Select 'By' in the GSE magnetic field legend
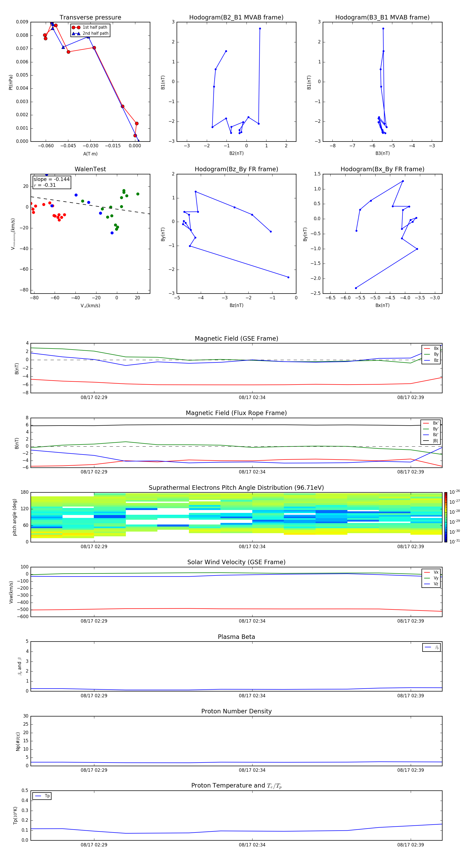 coord(431,354)
